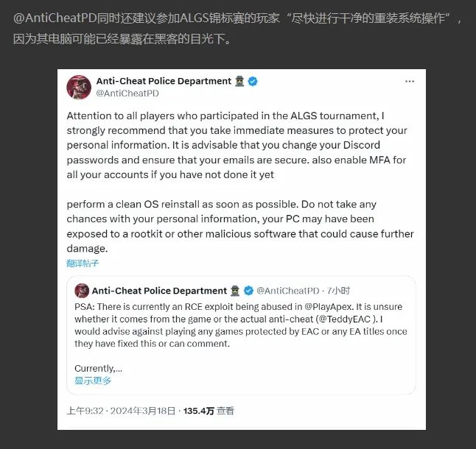Image resolution: width=476 pixels, height=449 pixels.
Task: Click the blue verified badge in main tweet
Action: [253, 81]
